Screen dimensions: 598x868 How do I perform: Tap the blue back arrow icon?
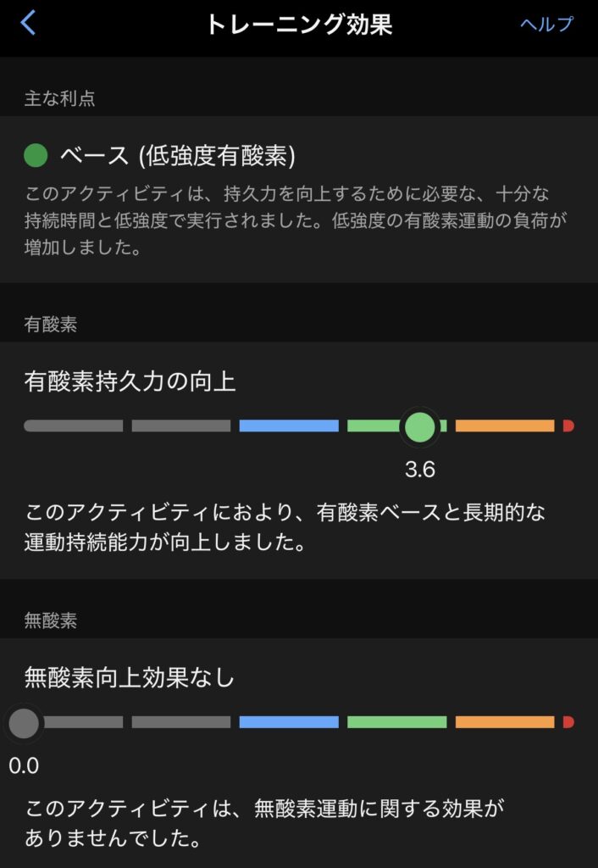point(28,23)
